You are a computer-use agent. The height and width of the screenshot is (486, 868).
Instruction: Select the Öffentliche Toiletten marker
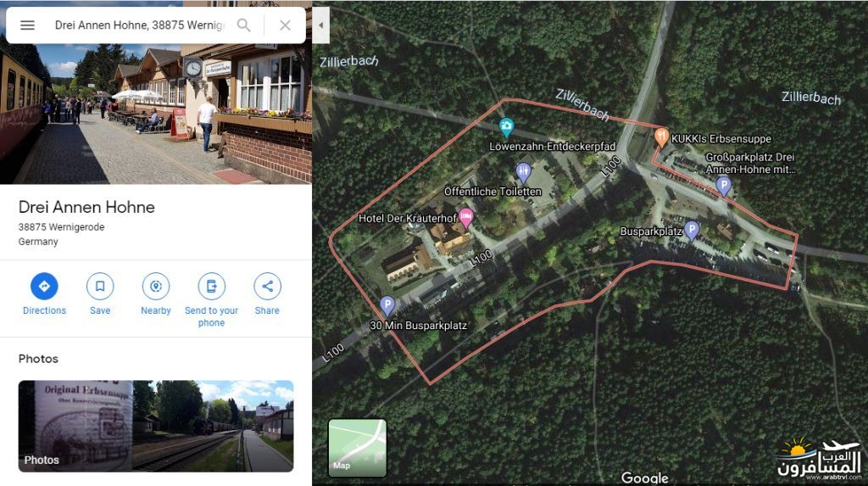tap(523, 173)
